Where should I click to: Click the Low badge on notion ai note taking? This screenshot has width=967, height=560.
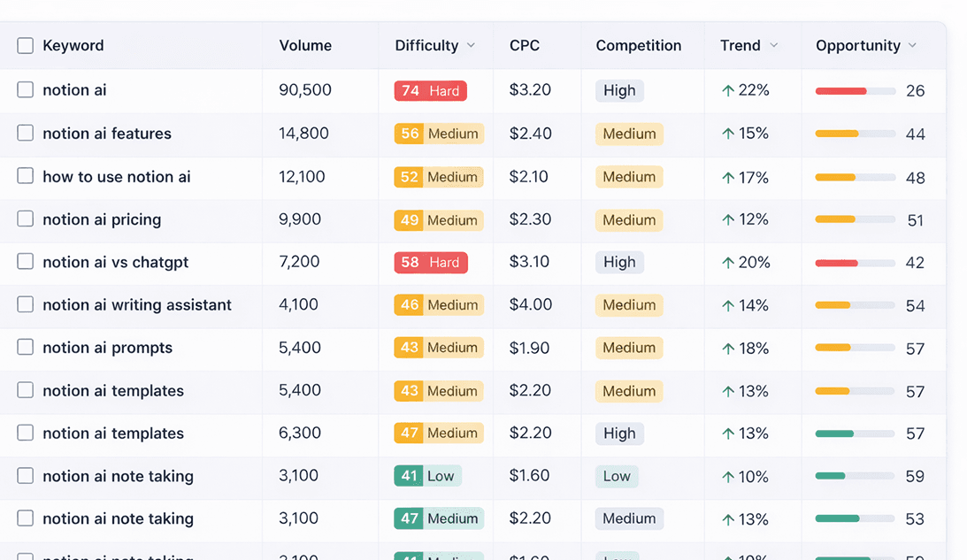(x=427, y=476)
